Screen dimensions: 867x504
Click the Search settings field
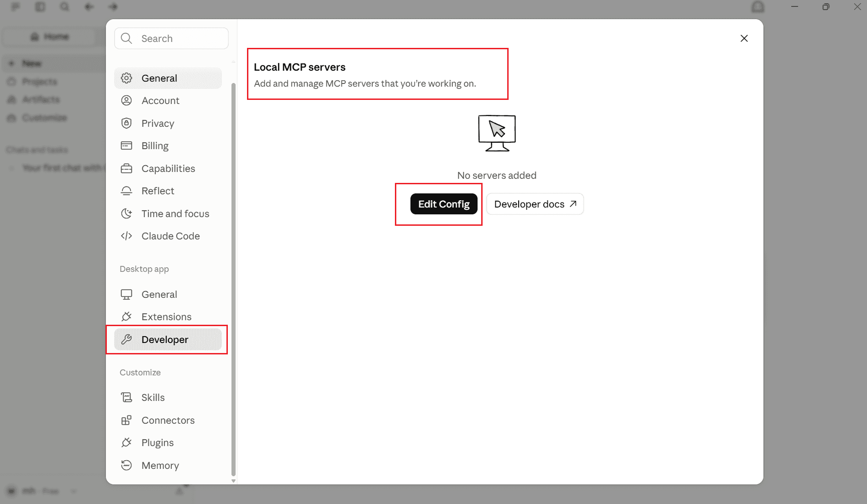pos(171,38)
